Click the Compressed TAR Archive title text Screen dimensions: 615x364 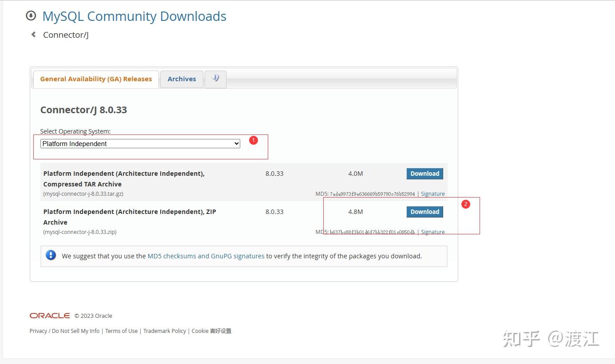124,179
